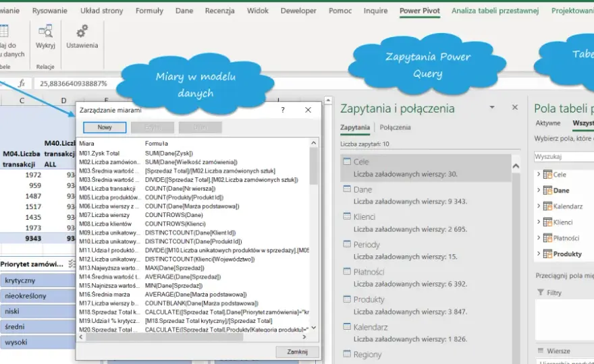Open Zapytania i połączenia pane options dropdown
Viewport: 594px width, 364px height.
tap(492, 107)
